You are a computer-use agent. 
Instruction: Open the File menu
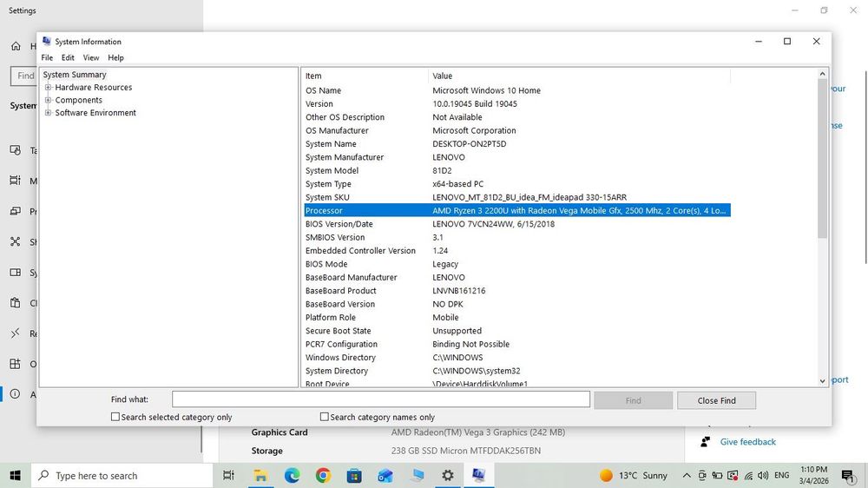click(47, 57)
